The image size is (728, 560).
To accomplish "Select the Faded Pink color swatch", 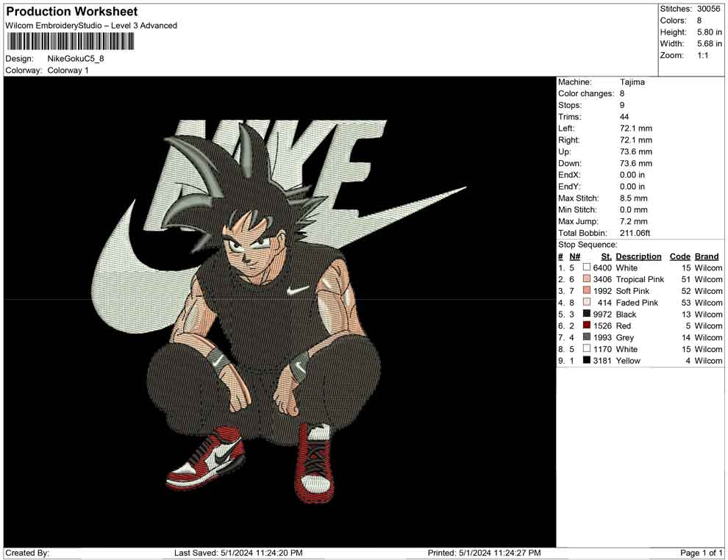I will tap(587, 302).
